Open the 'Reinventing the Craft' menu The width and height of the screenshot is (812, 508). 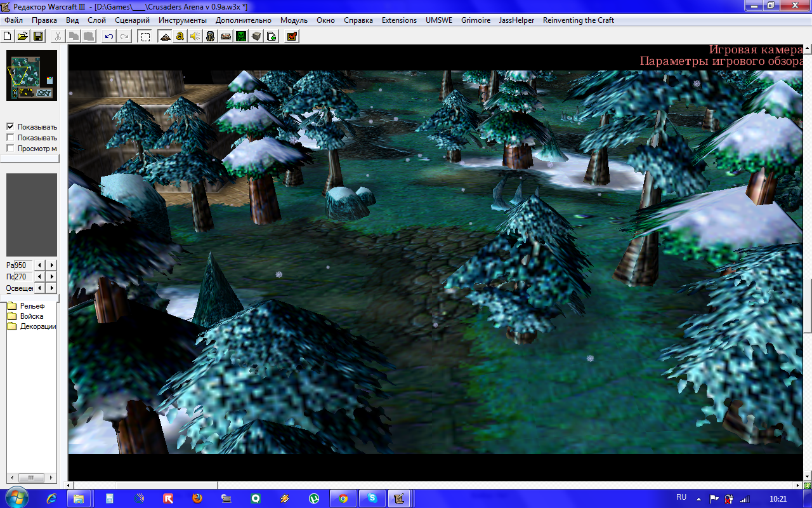(x=579, y=20)
